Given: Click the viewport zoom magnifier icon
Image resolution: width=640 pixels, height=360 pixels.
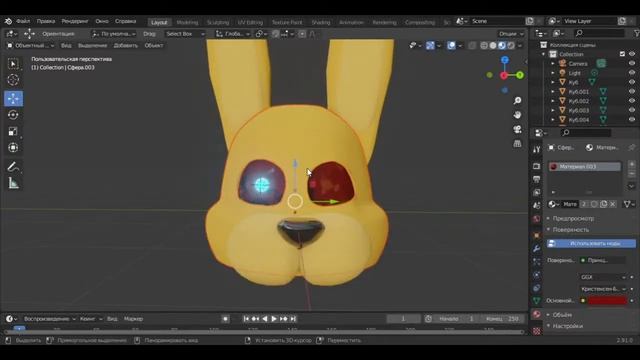Looking at the screenshot, I should tap(518, 101).
